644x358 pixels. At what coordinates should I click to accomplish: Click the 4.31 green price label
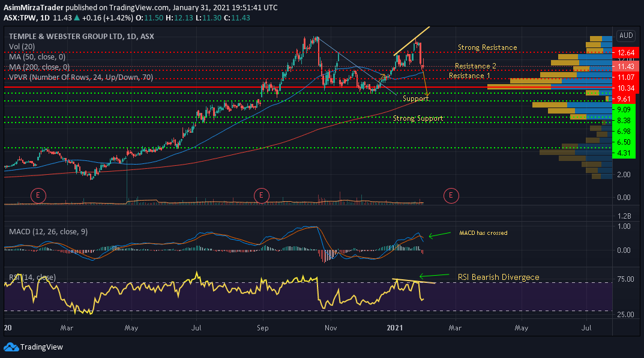click(624, 153)
